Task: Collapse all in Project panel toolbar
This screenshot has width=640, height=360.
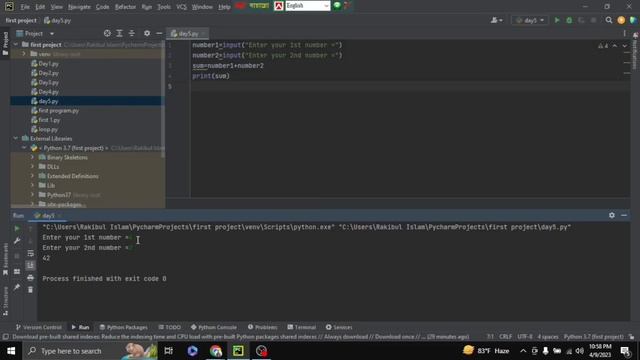Action: click(x=131, y=33)
